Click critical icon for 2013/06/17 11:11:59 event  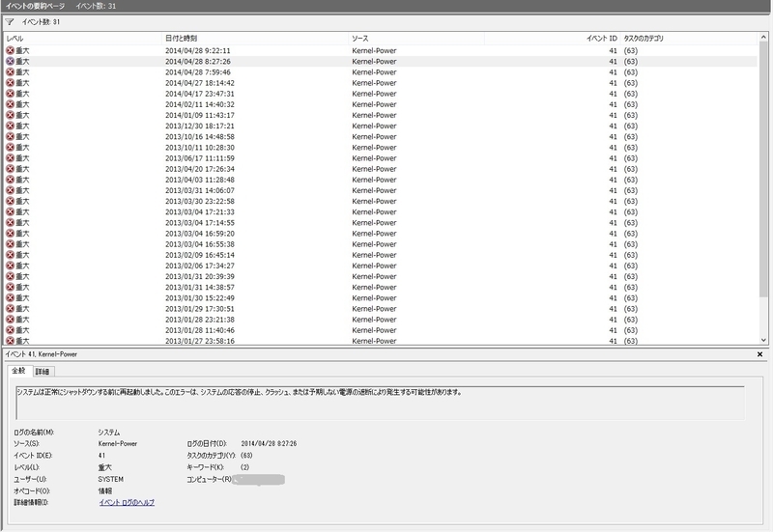pos(10,158)
